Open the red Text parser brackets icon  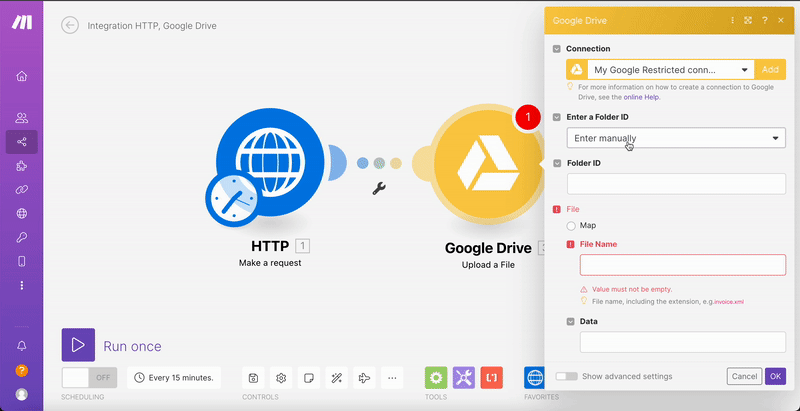491,378
